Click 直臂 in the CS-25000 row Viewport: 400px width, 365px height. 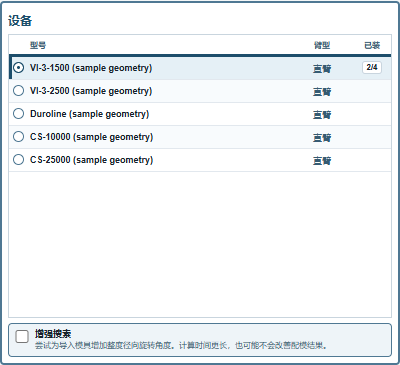pos(322,161)
